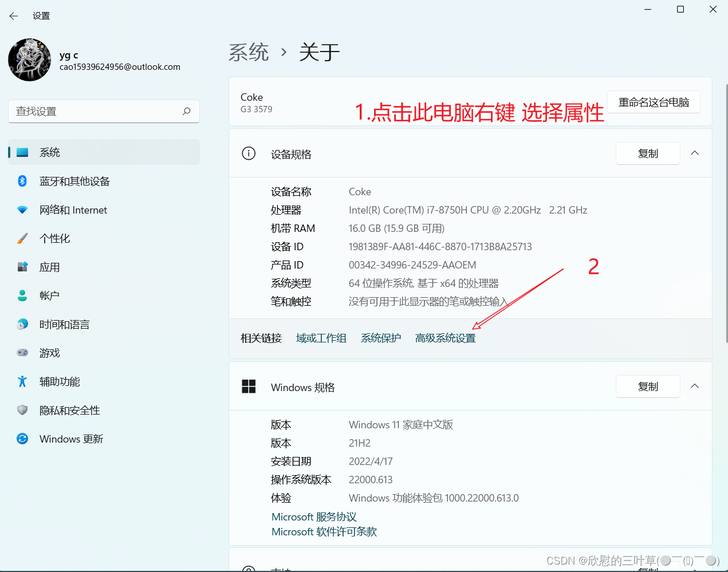
Task: Collapse the 设备规格 section chevron
Action: [x=695, y=153]
